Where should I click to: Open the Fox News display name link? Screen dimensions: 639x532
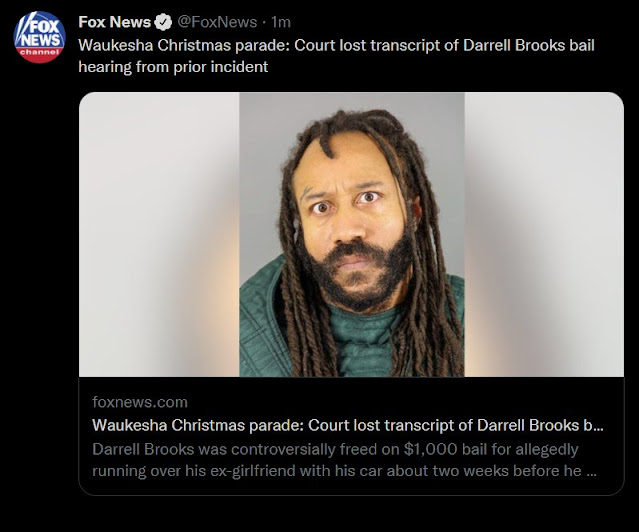[115, 22]
